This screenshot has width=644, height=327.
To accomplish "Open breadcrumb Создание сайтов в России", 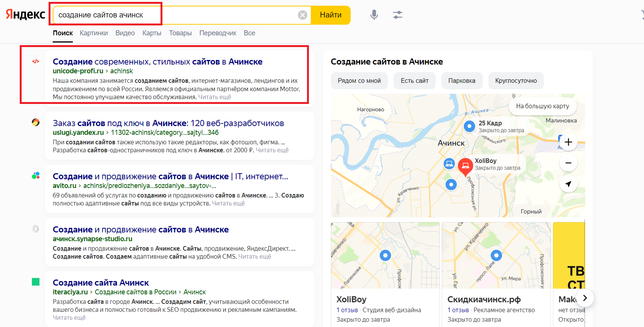I will [x=135, y=292].
